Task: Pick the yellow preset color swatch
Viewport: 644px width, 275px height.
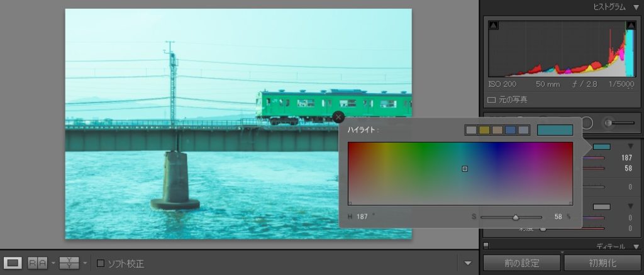Action: (x=484, y=130)
